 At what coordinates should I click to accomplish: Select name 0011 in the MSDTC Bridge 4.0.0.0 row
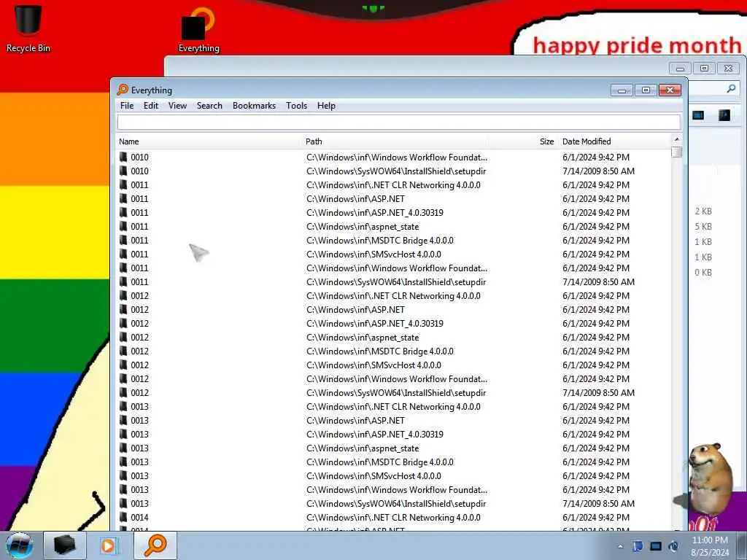pos(139,240)
